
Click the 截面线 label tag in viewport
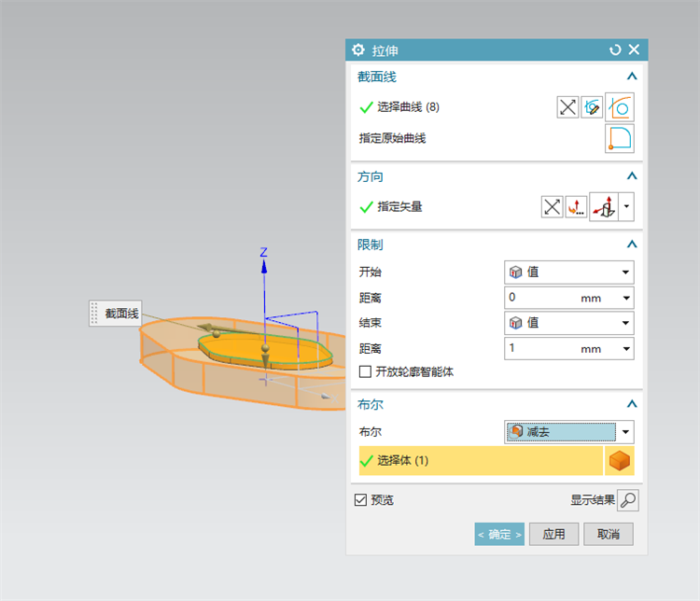pyautogui.click(x=116, y=314)
